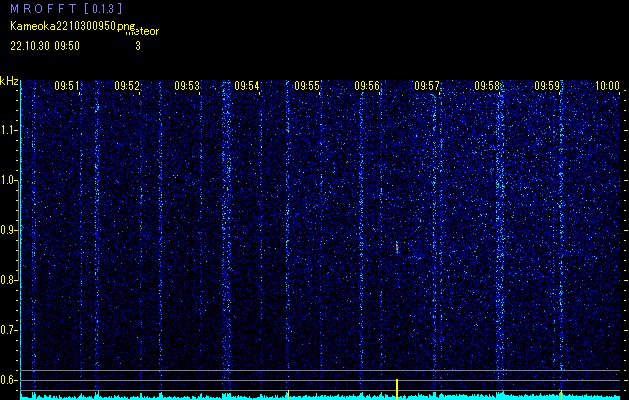The height and width of the screenshot is (400, 629).
Task: Click the 09:51 time axis label
Action: 67,85
